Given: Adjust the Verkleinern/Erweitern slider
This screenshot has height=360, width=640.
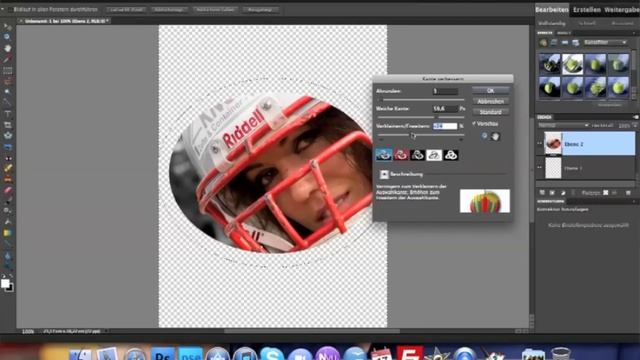Looking at the screenshot, I should 413,136.
